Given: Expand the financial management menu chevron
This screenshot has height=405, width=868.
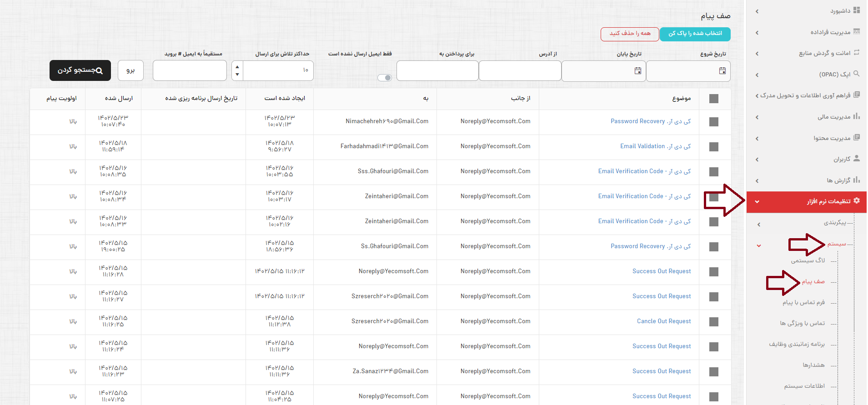Looking at the screenshot, I should [757, 117].
